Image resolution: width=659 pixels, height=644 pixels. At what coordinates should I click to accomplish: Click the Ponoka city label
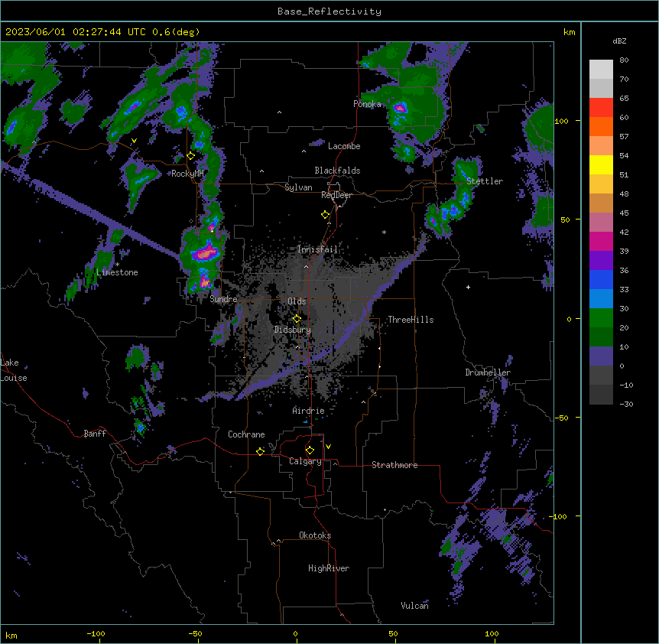click(x=367, y=104)
